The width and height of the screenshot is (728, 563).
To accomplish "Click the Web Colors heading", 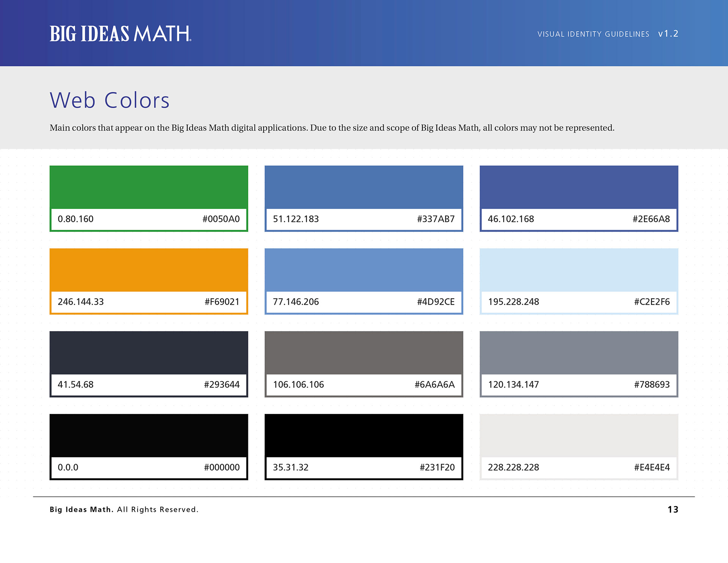I will pos(110,101).
